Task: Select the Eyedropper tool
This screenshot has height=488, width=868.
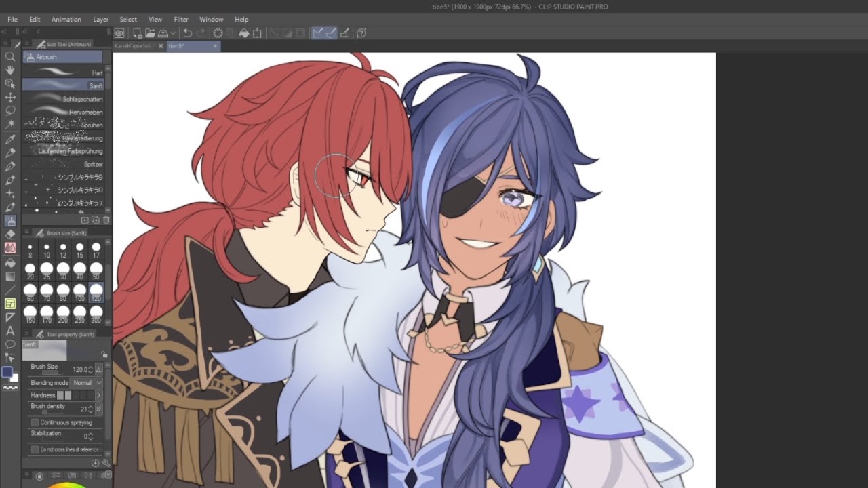Action: 10,139
